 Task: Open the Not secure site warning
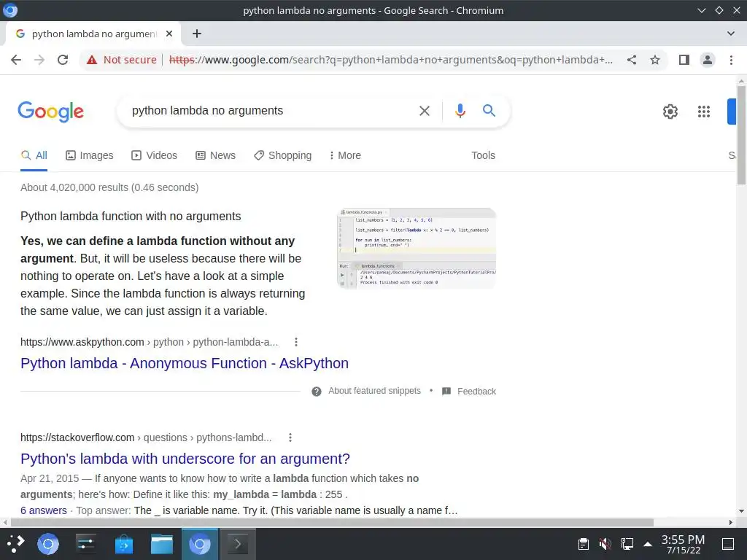pos(122,60)
